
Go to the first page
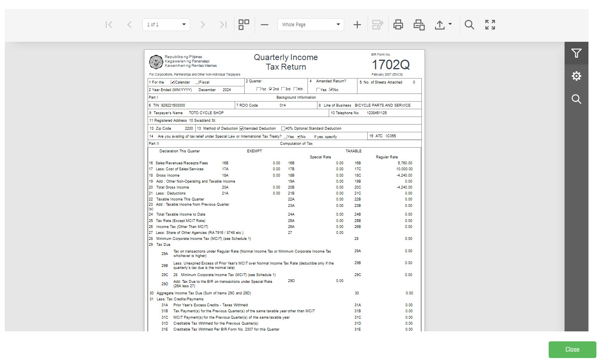109,25
